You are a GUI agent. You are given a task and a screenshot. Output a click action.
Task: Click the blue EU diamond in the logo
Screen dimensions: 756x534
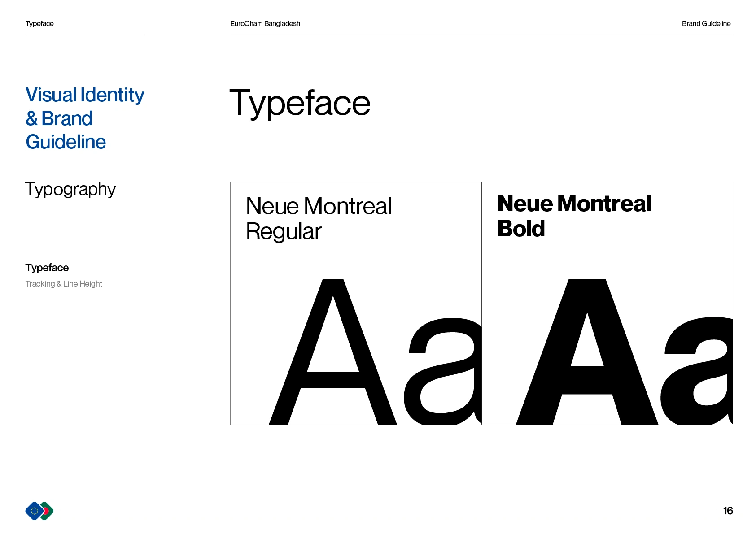(x=34, y=511)
